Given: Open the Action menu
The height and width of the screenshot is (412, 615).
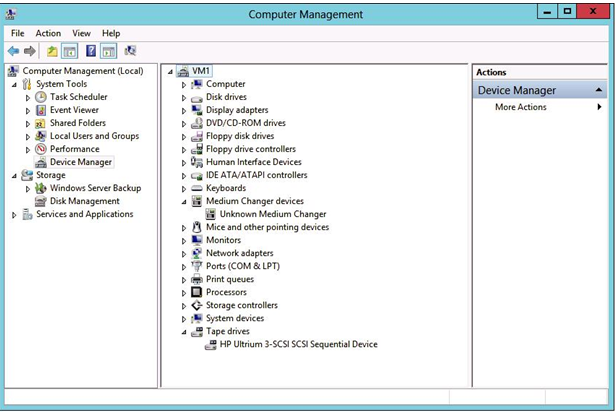Looking at the screenshot, I should (48, 33).
